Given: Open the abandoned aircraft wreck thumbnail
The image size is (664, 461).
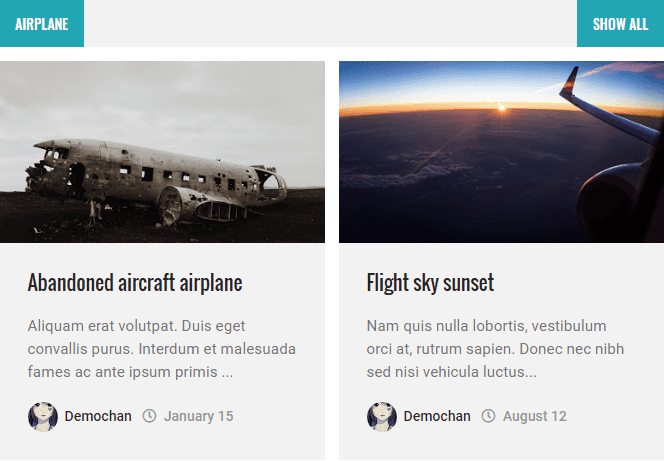Looking at the screenshot, I should (162, 152).
